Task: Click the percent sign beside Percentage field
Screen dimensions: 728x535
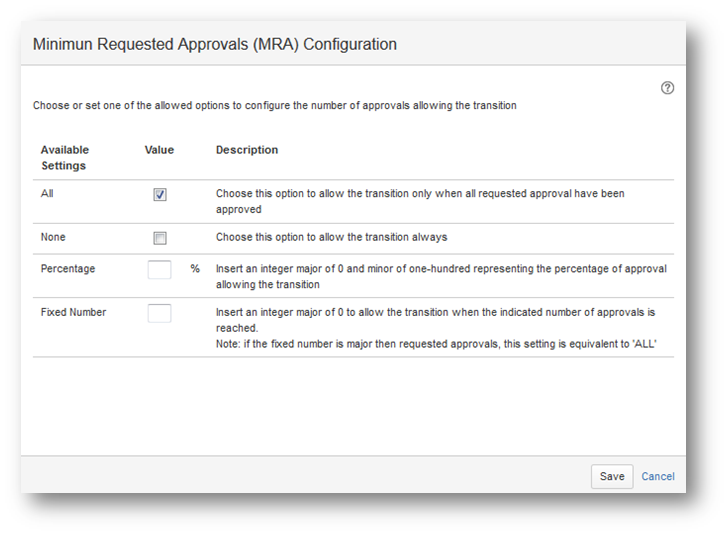Action: [195, 269]
